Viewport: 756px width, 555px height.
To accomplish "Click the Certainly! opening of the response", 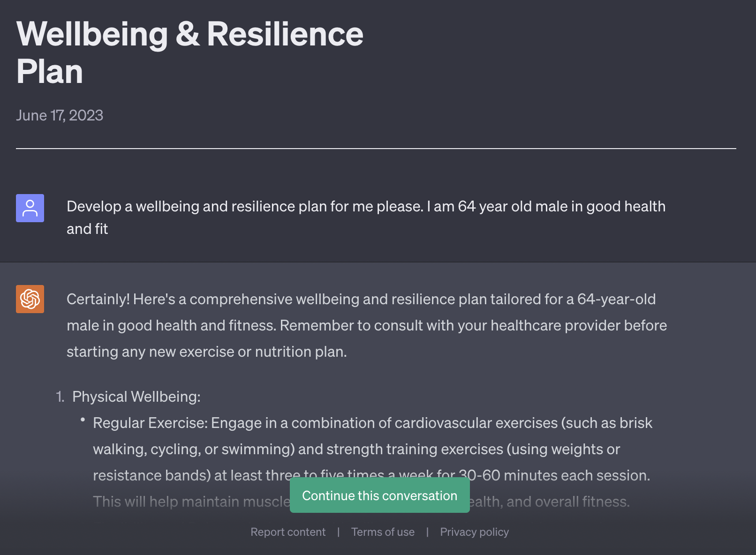I will click(x=98, y=299).
